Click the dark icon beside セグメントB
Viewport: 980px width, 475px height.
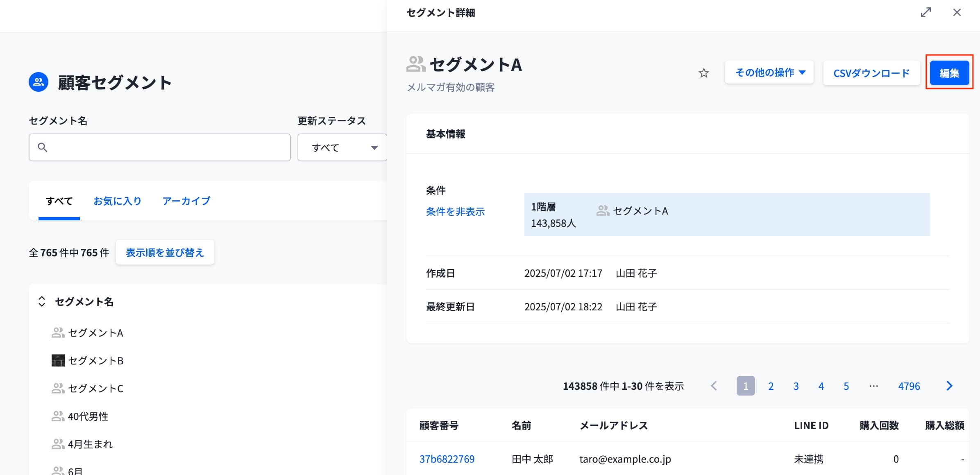coord(58,360)
